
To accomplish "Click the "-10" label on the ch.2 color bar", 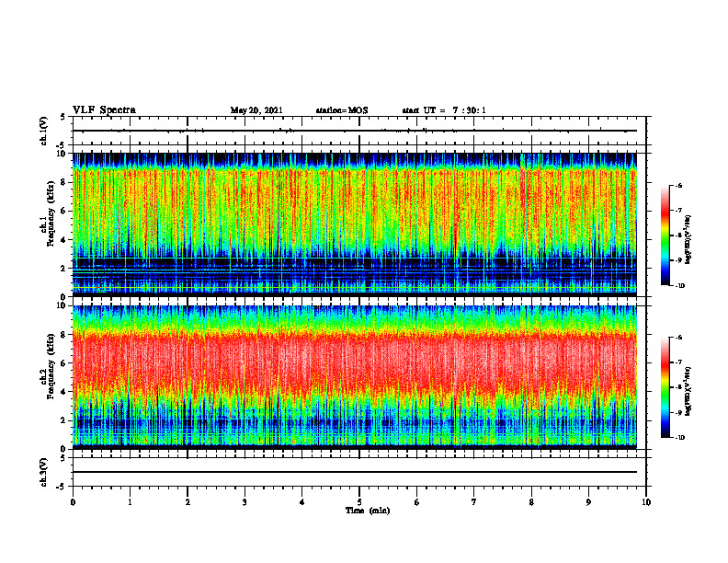I will click(x=679, y=438).
